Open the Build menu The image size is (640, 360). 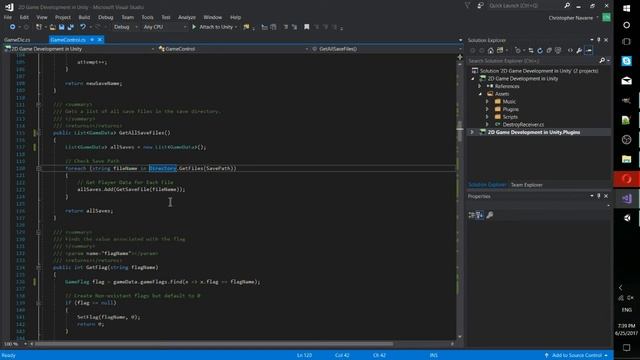tap(84, 17)
